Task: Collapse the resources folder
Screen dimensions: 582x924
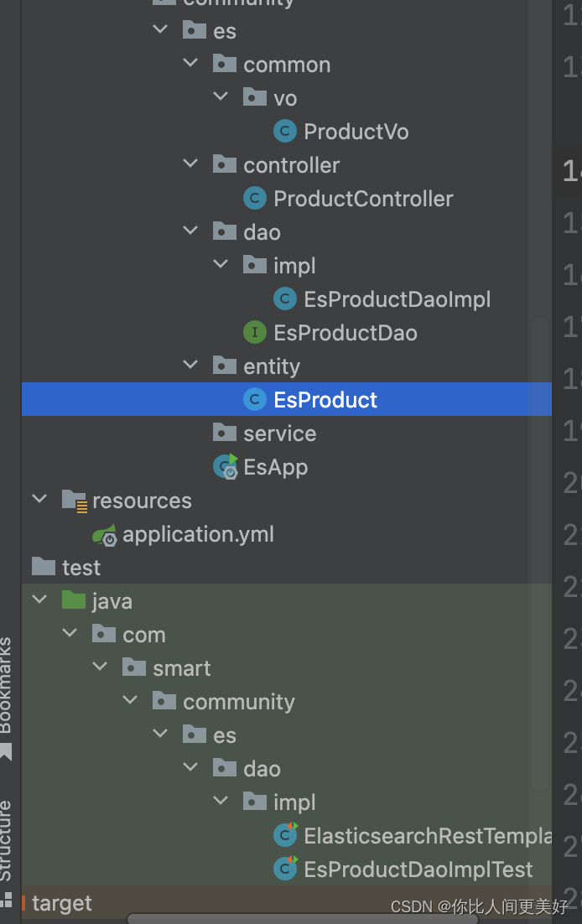Action: click(x=39, y=500)
